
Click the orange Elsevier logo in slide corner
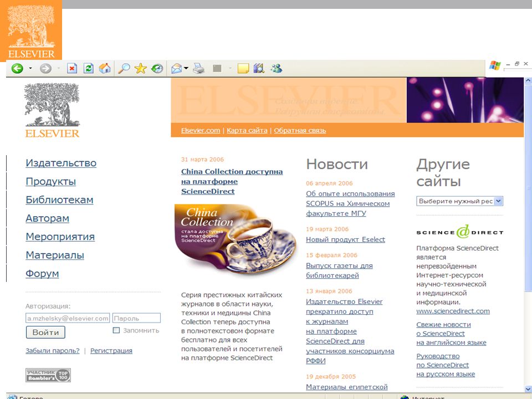click(31, 30)
